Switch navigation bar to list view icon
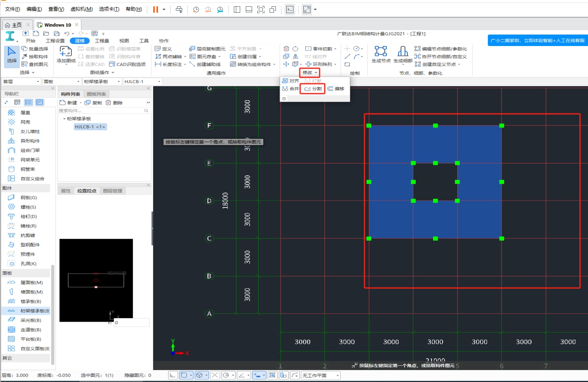 (28, 102)
